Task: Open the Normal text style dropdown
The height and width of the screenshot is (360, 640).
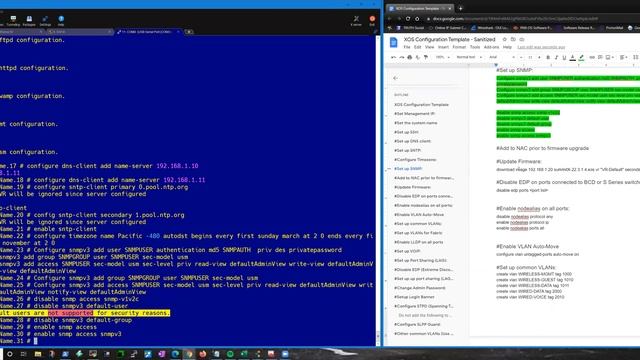Action: (x=469, y=58)
